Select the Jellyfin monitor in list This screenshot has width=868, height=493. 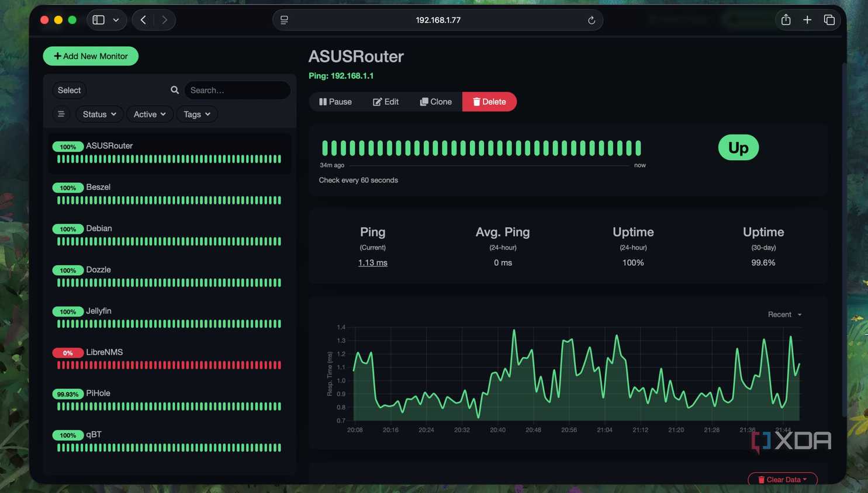170,318
